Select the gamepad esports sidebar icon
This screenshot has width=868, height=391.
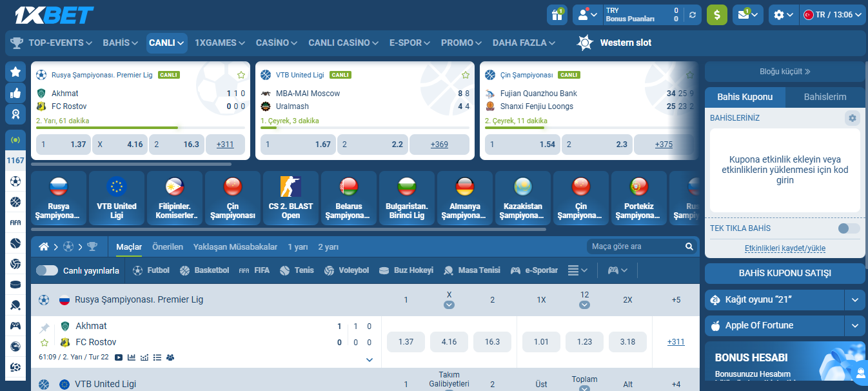point(15,326)
